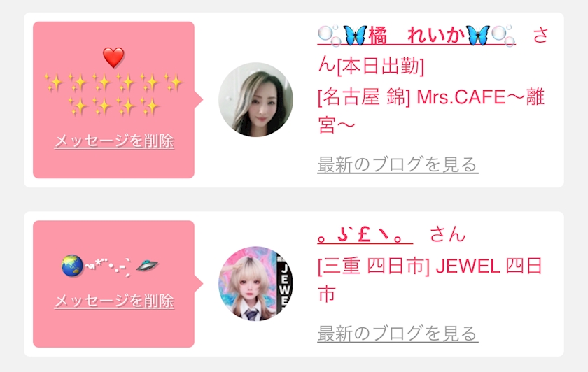View latest blog of the JEWEL 四日市 member
Image resolution: width=588 pixels, height=372 pixels.
[x=398, y=333]
